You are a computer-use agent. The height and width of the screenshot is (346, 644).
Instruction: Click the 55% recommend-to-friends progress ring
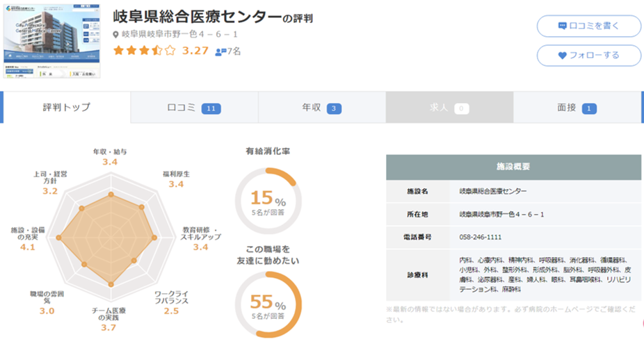(x=268, y=304)
